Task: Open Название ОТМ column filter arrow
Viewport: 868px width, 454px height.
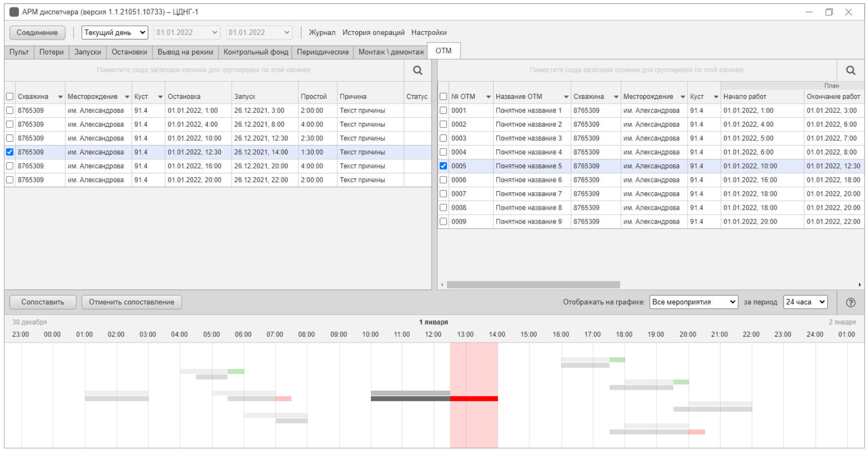Action: 566,97
